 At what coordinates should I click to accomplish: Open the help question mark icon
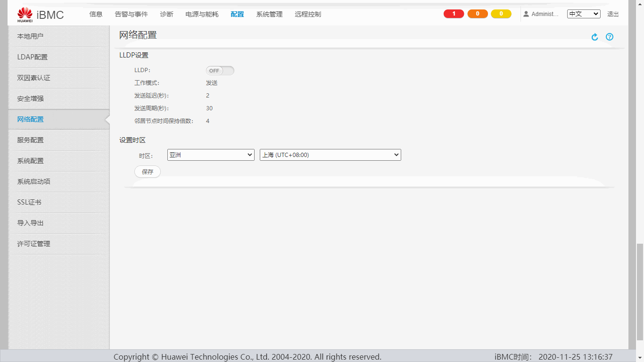point(610,37)
